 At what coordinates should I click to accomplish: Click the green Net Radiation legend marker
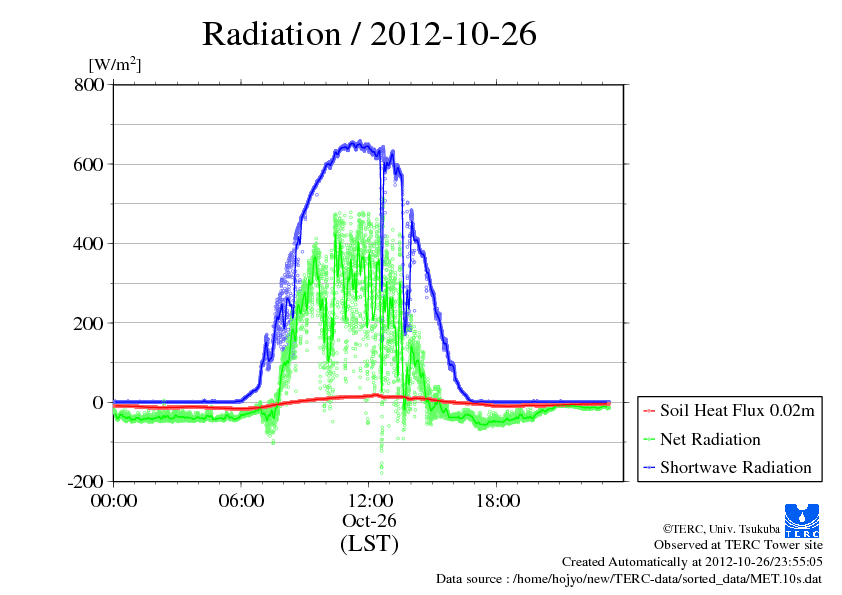(649, 440)
